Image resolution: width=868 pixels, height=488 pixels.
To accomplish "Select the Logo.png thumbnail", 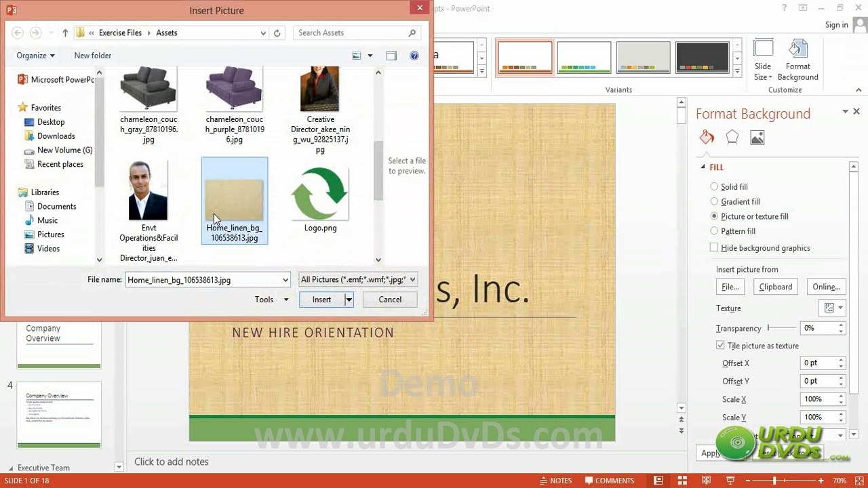I will click(x=320, y=200).
